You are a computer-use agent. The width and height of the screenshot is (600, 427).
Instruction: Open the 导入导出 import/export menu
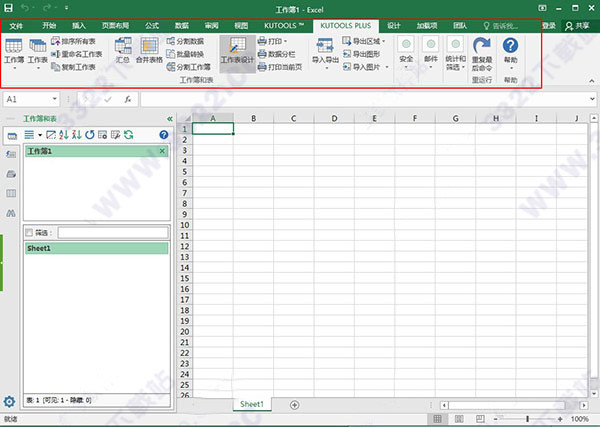325,54
